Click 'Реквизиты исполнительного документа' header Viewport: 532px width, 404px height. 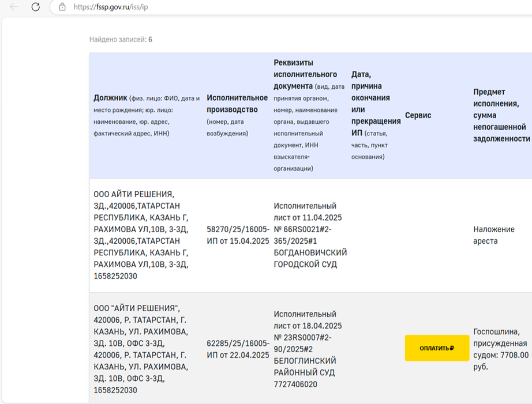click(x=309, y=116)
